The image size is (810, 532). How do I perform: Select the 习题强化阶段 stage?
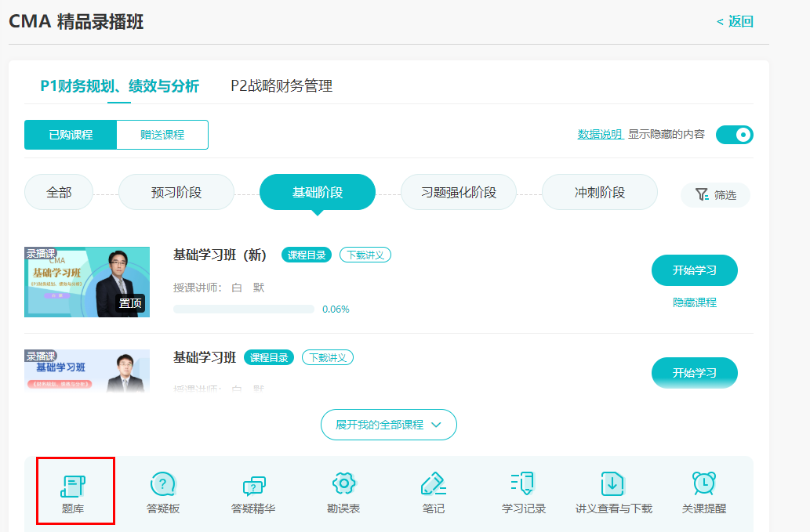(x=459, y=193)
